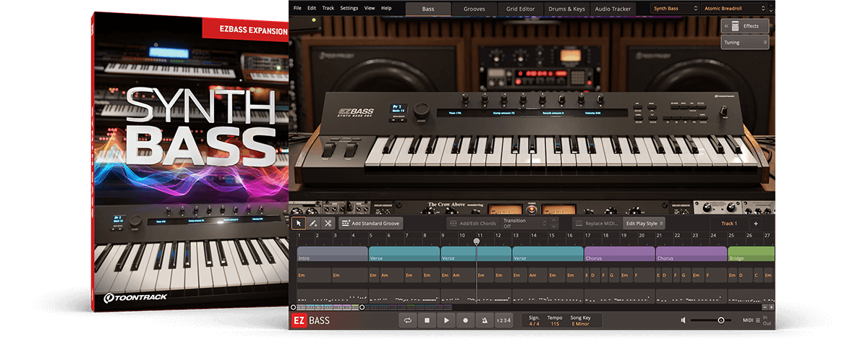
Task: Switch to the Drums & Keys tab
Action: click(x=567, y=8)
